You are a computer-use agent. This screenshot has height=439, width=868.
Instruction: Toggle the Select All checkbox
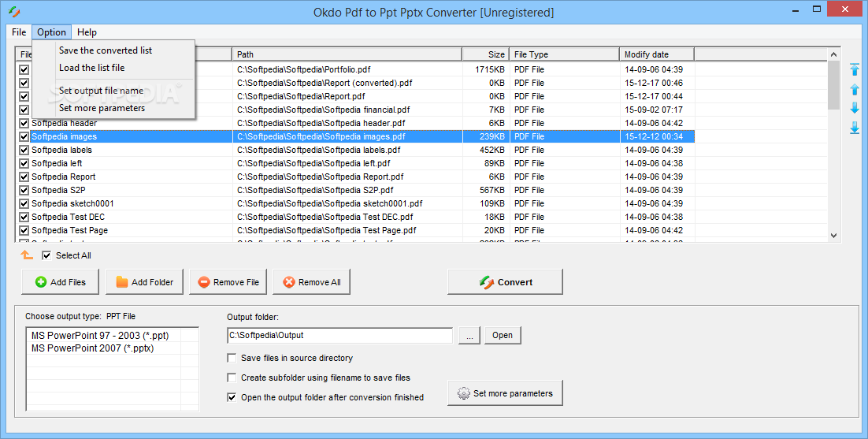pyautogui.click(x=46, y=255)
